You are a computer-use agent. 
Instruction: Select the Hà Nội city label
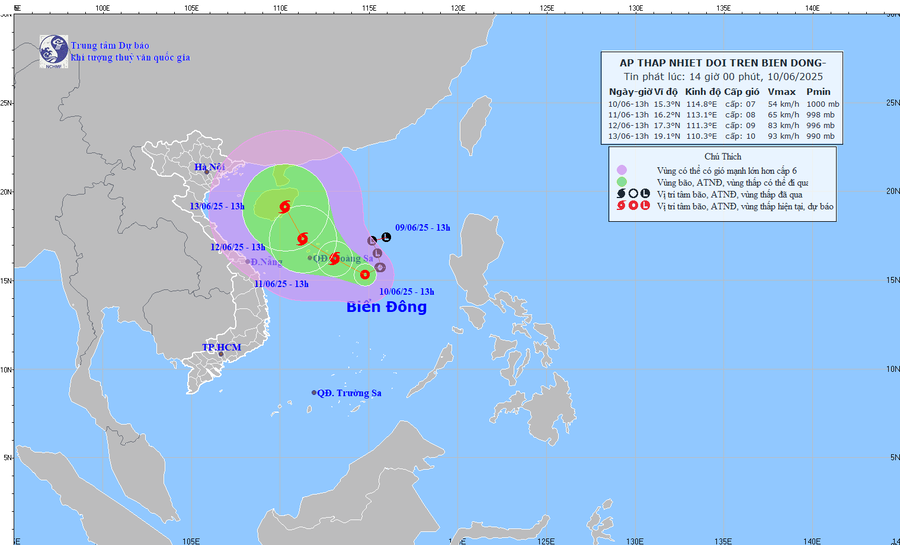[x=210, y=167]
